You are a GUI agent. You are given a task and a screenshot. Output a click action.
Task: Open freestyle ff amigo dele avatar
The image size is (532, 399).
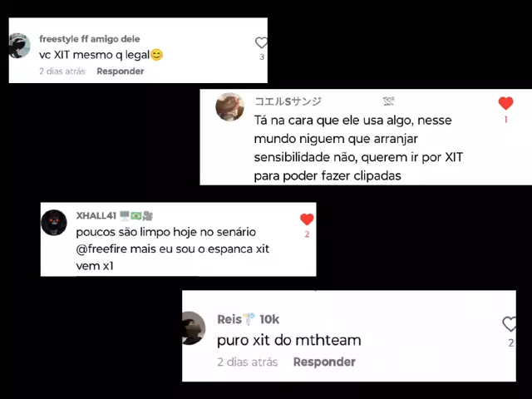tap(19, 46)
